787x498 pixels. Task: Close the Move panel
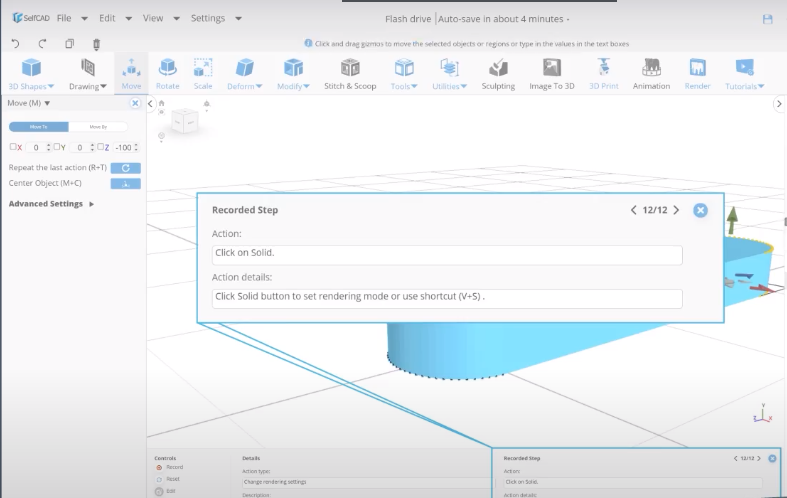point(135,103)
